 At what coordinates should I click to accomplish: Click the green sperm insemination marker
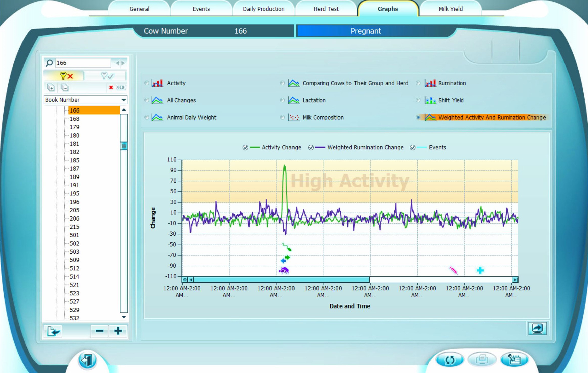click(287, 247)
